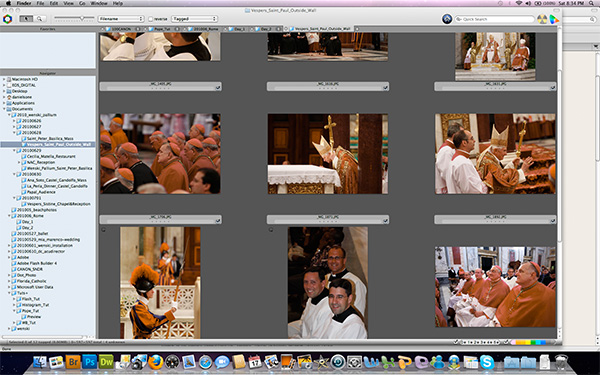Open the Edit menu
The height and width of the screenshot is (375, 600).
click(54, 3)
